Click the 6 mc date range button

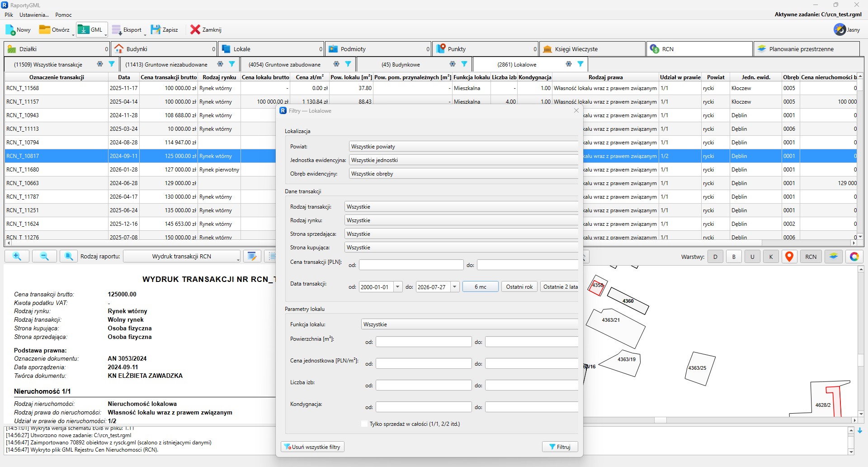481,287
